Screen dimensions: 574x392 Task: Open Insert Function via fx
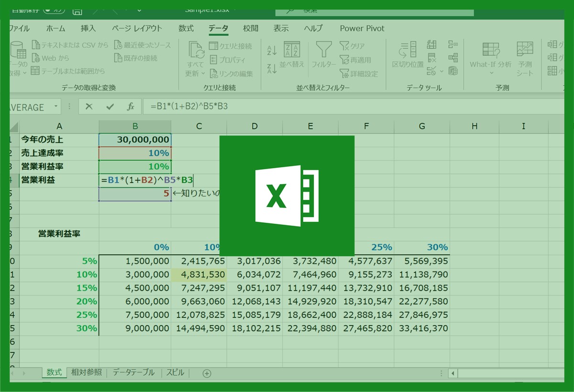[131, 107]
